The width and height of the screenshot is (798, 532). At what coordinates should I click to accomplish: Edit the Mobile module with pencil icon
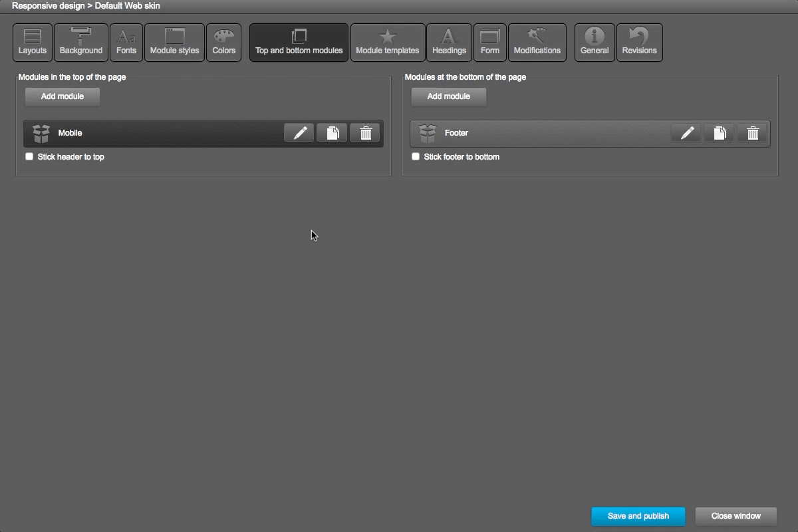pyautogui.click(x=299, y=133)
